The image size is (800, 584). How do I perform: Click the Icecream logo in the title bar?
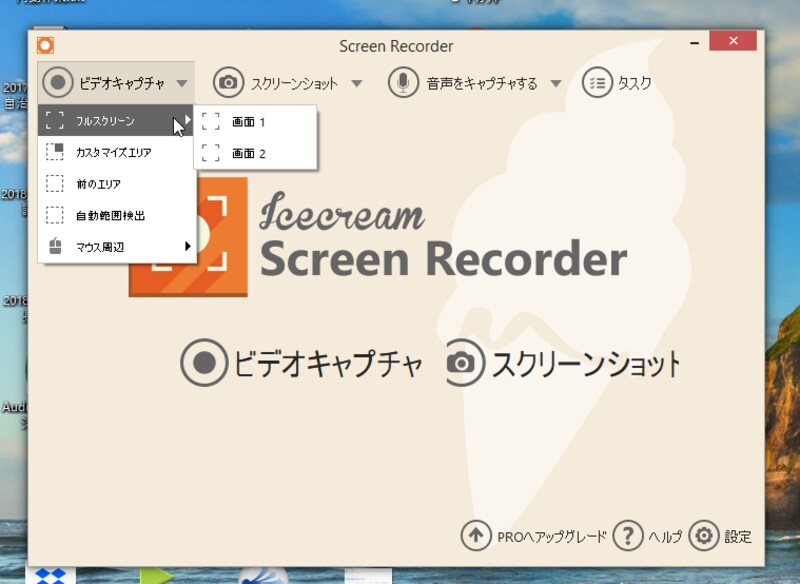(x=44, y=45)
